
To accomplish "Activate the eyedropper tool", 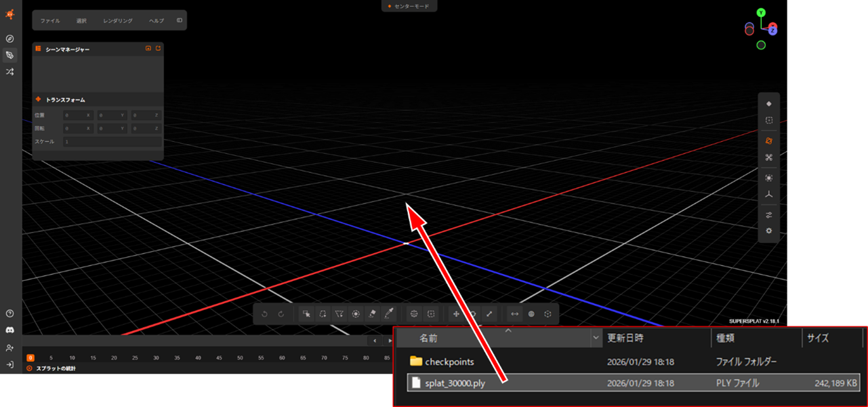I will click(389, 314).
